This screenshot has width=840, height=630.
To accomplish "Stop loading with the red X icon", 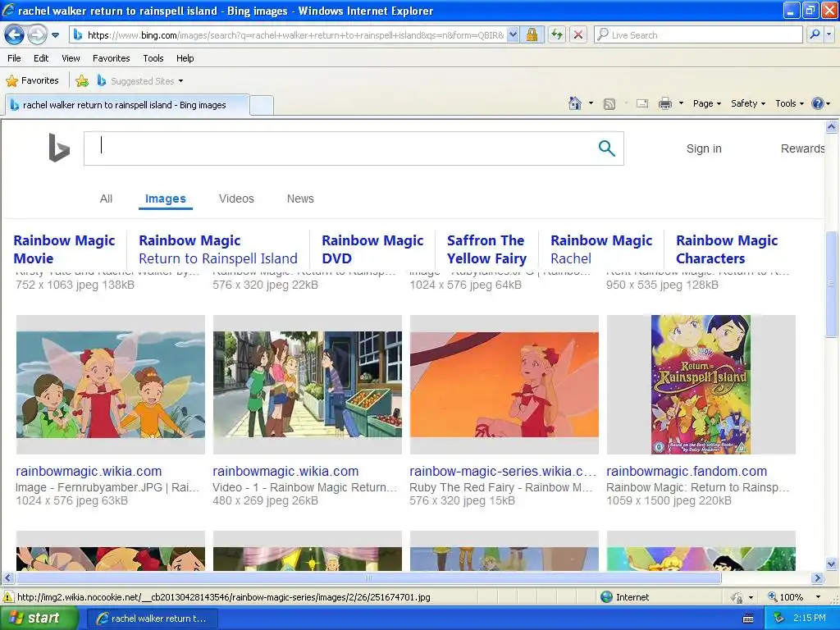I will (578, 35).
